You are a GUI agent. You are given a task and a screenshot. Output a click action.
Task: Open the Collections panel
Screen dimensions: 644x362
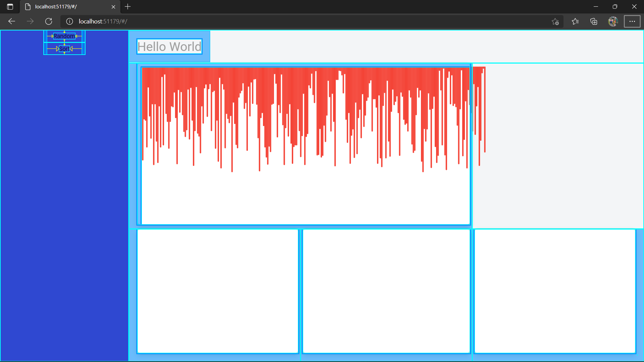coord(594,21)
